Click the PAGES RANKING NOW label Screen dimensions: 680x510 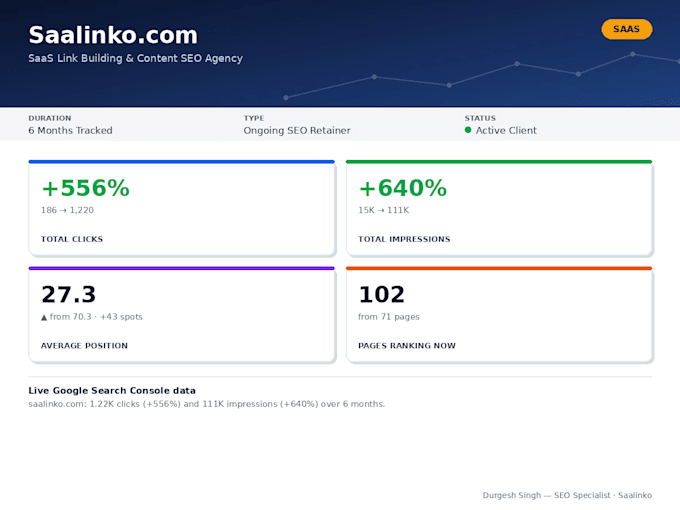tap(407, 346)
